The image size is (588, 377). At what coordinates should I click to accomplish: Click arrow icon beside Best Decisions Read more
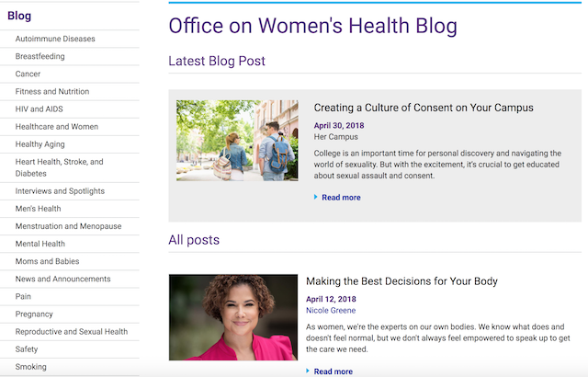click(308, 371)
